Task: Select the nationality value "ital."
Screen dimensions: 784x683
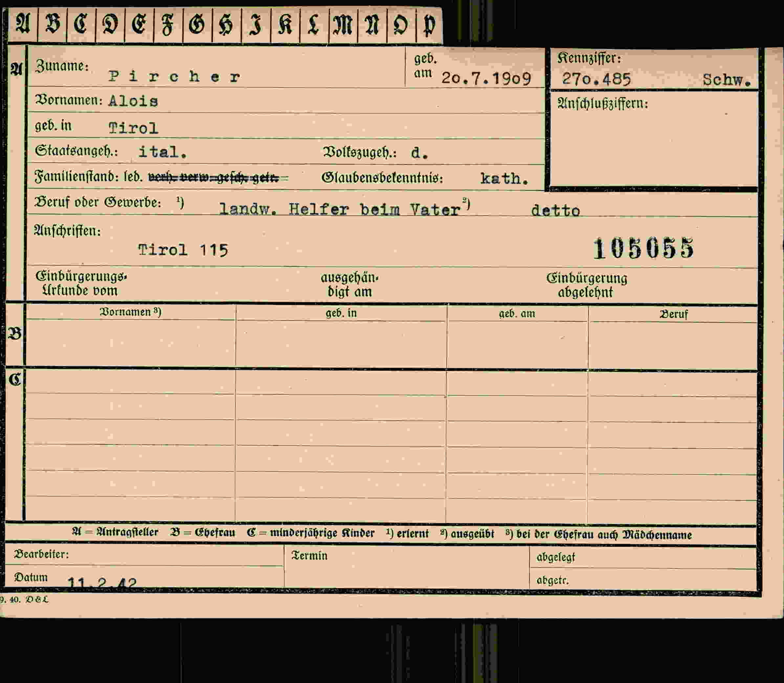Action: (x=163, y=152)
